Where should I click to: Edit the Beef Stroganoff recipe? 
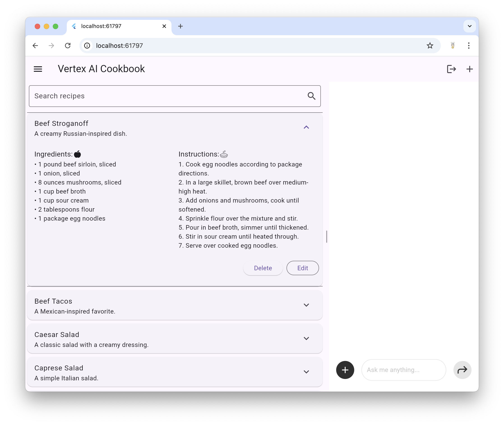(x=302, y=268)
